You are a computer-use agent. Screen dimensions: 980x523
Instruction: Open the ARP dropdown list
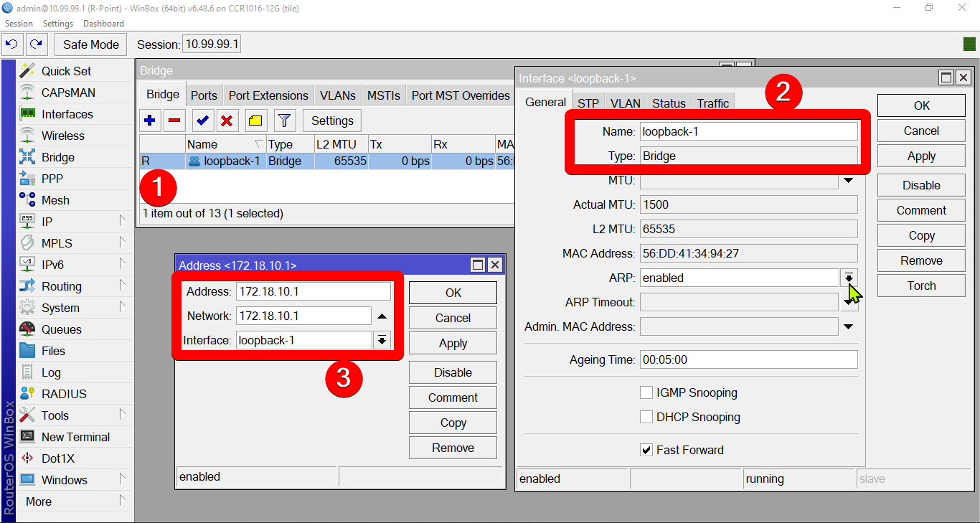(x=849, y=278)
